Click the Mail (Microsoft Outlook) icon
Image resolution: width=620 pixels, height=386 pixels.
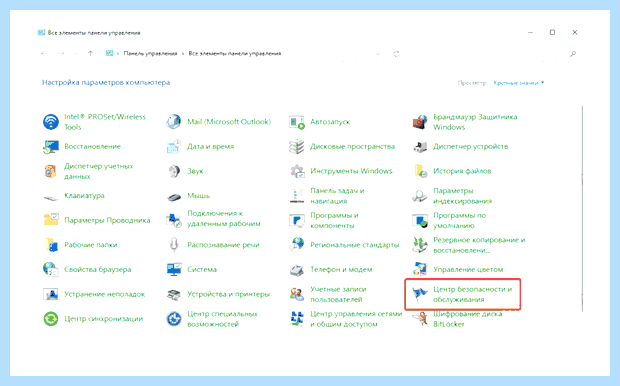174,122
